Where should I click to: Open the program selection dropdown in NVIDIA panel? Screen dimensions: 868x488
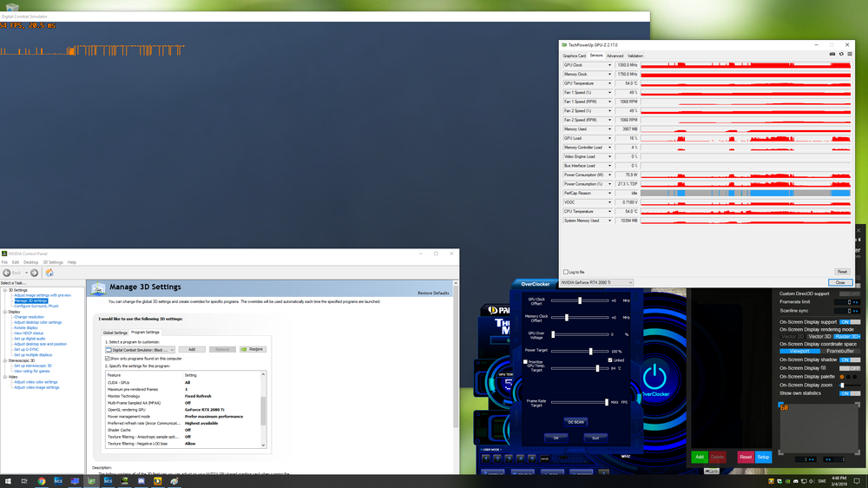pos(140,350)
